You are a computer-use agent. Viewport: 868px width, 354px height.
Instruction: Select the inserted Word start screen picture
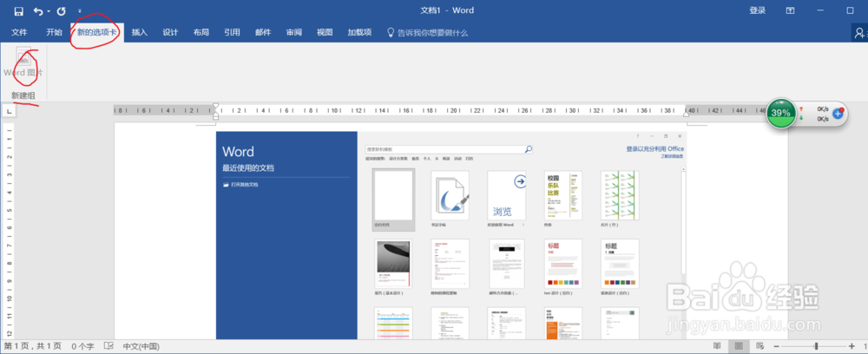point(451,235)
